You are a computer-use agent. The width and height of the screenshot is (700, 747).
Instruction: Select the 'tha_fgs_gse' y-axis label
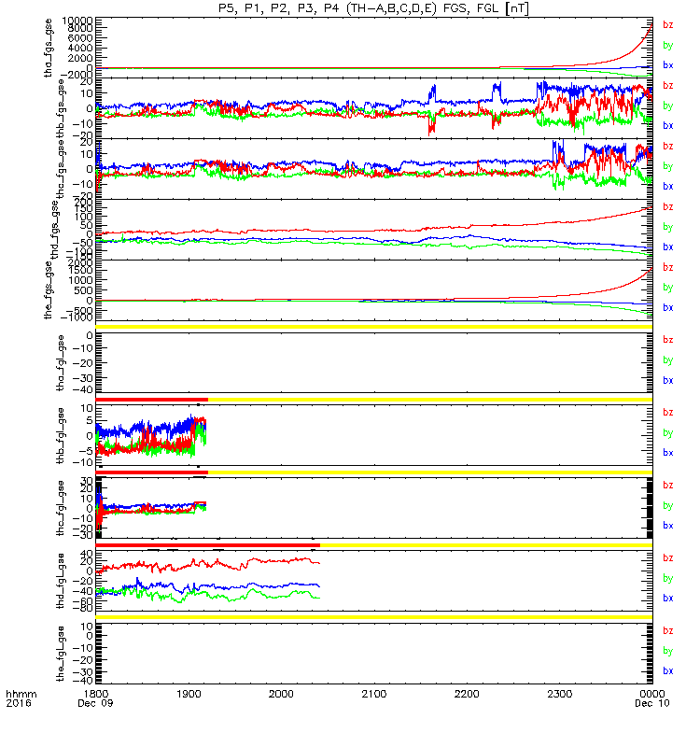49,48
